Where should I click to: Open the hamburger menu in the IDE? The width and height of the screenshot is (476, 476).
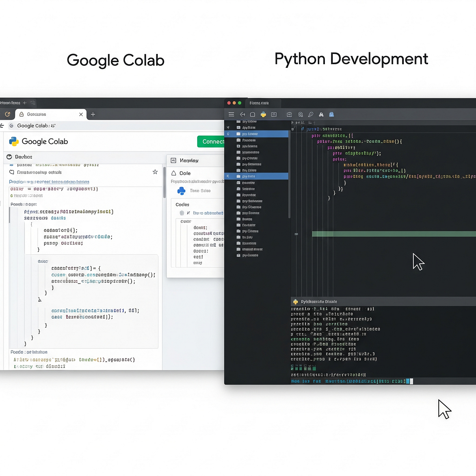231,114
